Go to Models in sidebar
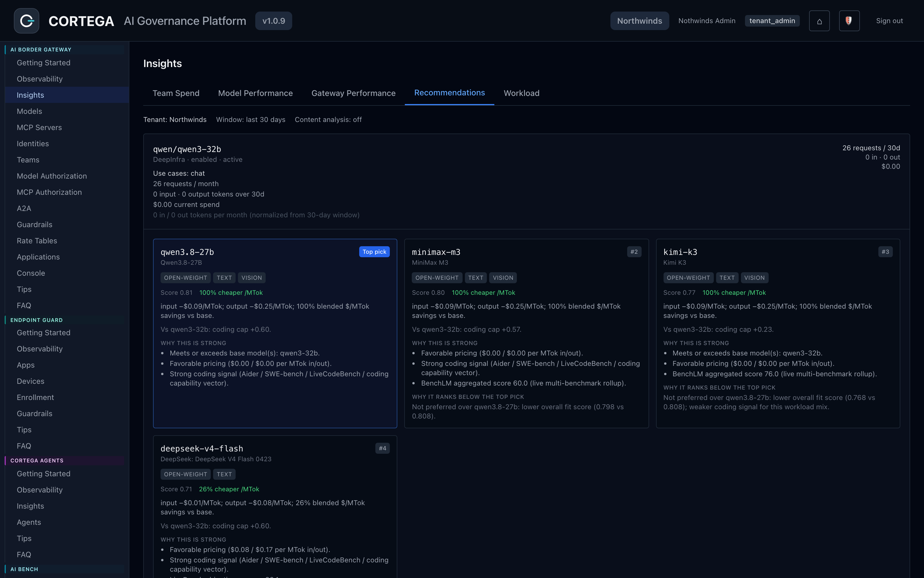924x578 pixels. (67, 111)
